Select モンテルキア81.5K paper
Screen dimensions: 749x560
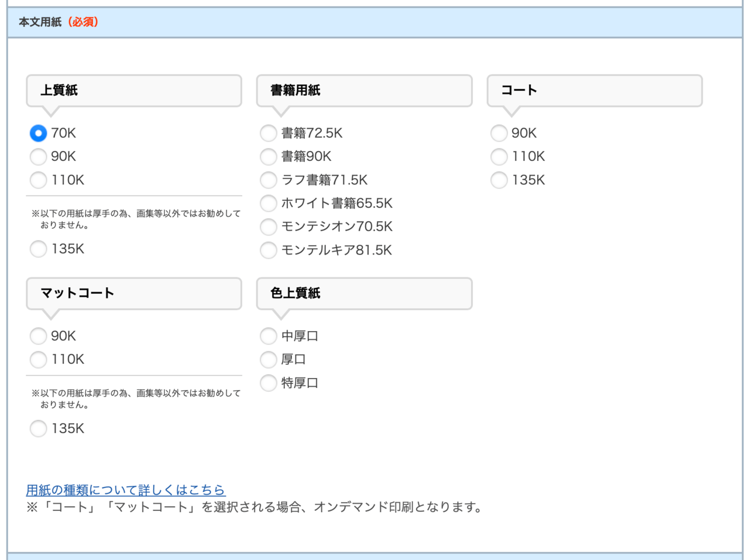(x=268, y=250)
